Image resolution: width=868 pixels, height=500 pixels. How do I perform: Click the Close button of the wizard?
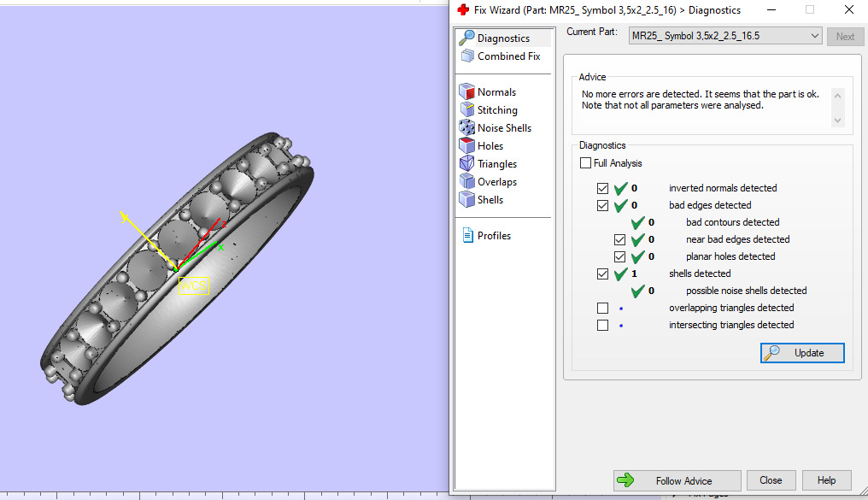pos(771,480)
